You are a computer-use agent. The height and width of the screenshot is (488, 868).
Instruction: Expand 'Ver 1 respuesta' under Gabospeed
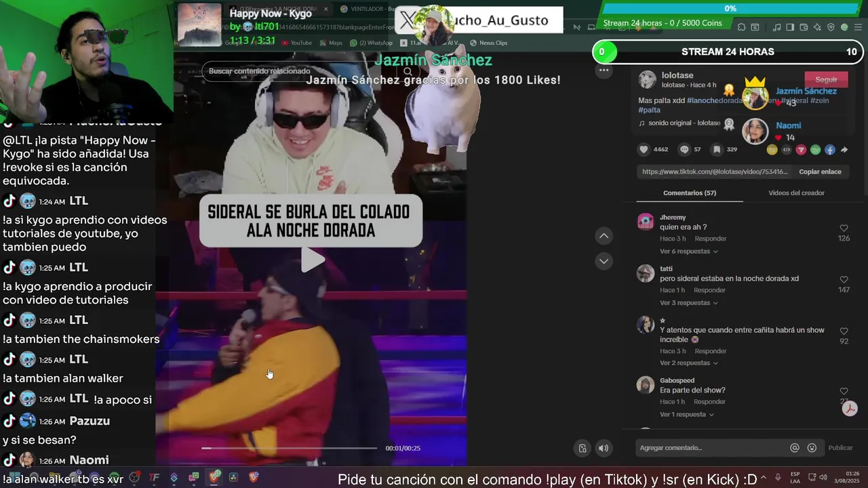tap(687, 415)
